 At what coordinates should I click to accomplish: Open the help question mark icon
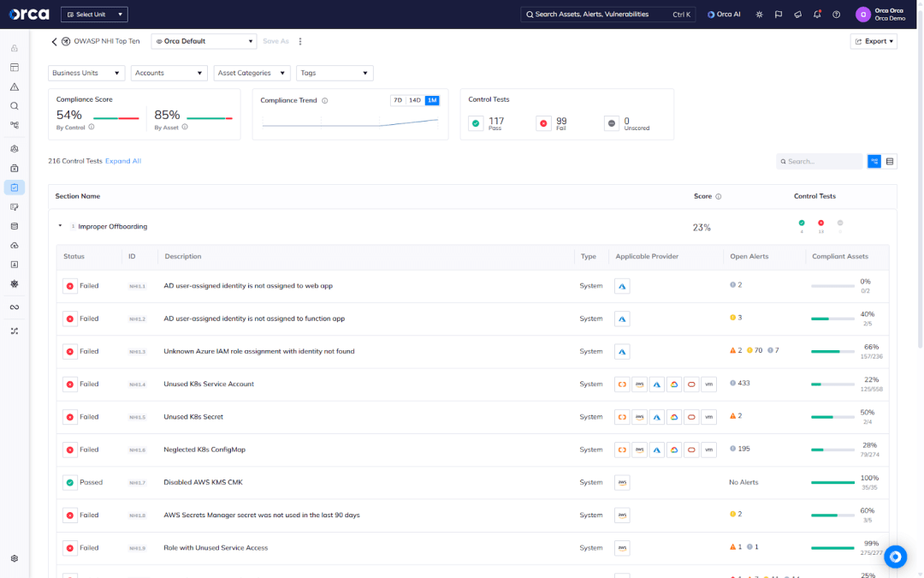[x=836, y=15]
